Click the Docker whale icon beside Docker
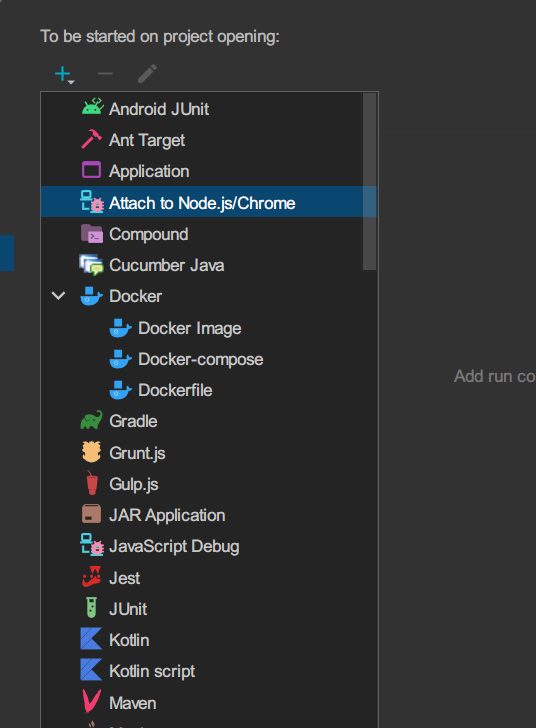Image resolution: width=536 pixels, height=728 pixels. point(92,296)
